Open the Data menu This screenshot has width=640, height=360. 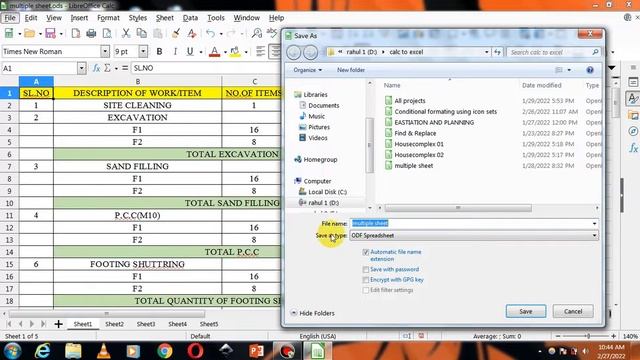190,18
